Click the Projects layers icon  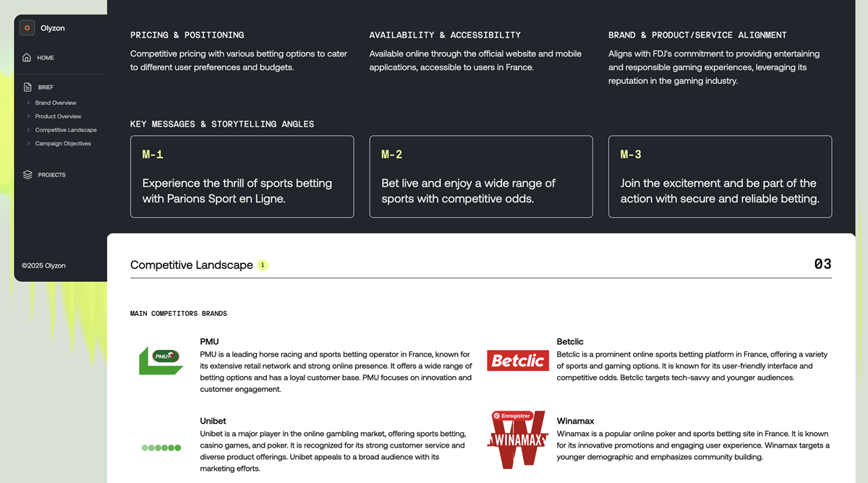pos(27,175)
